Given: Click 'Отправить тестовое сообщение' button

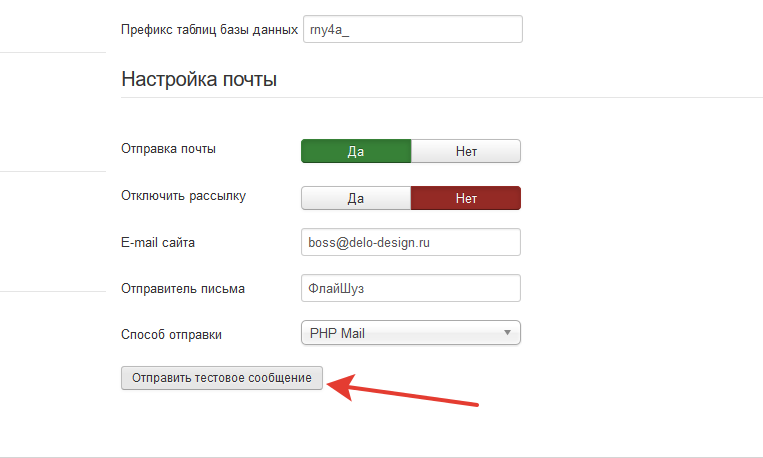Looking at the screenshot, I should click(x=222, y=378).
